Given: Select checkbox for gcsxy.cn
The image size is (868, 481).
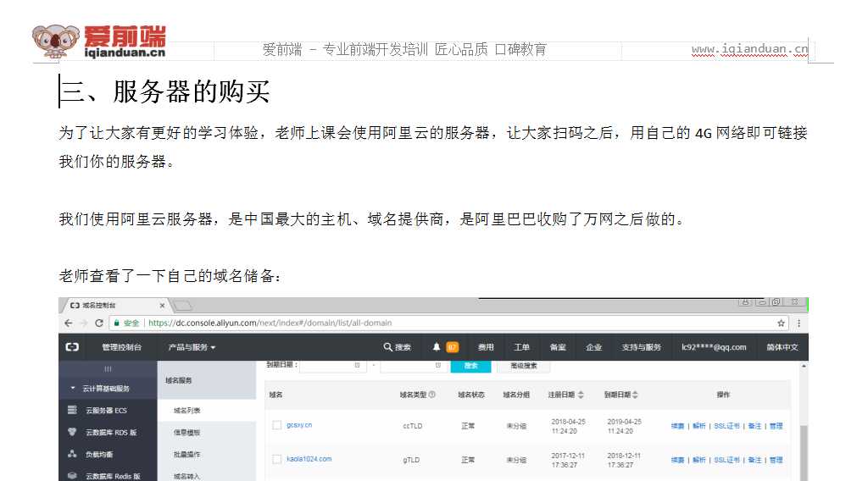Looking at the screenshot, I should [x=277, y=425].
